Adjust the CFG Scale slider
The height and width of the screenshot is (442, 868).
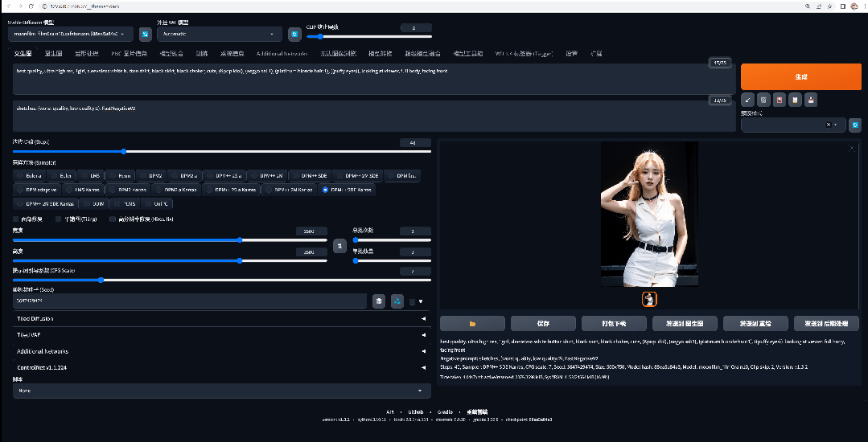[x=101, y=280]
